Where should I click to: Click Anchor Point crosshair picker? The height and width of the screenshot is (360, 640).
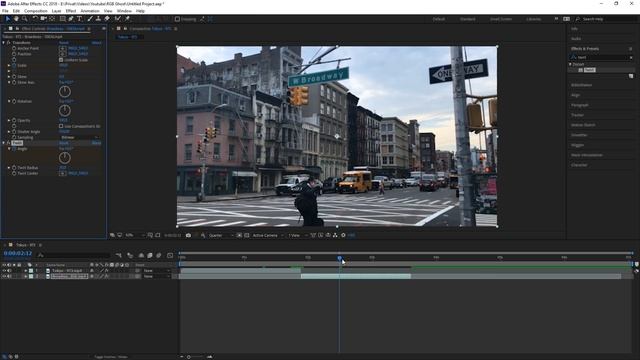[x=62, y=48]
